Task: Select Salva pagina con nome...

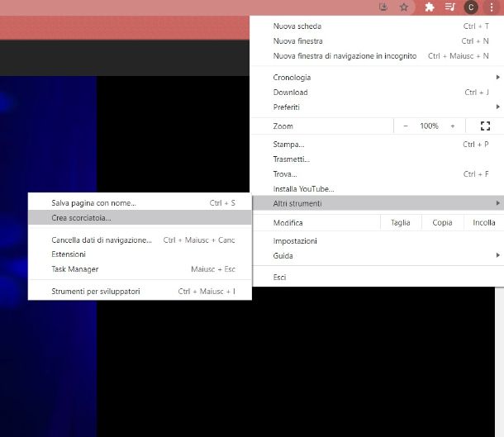Action: tap(140, 202)
